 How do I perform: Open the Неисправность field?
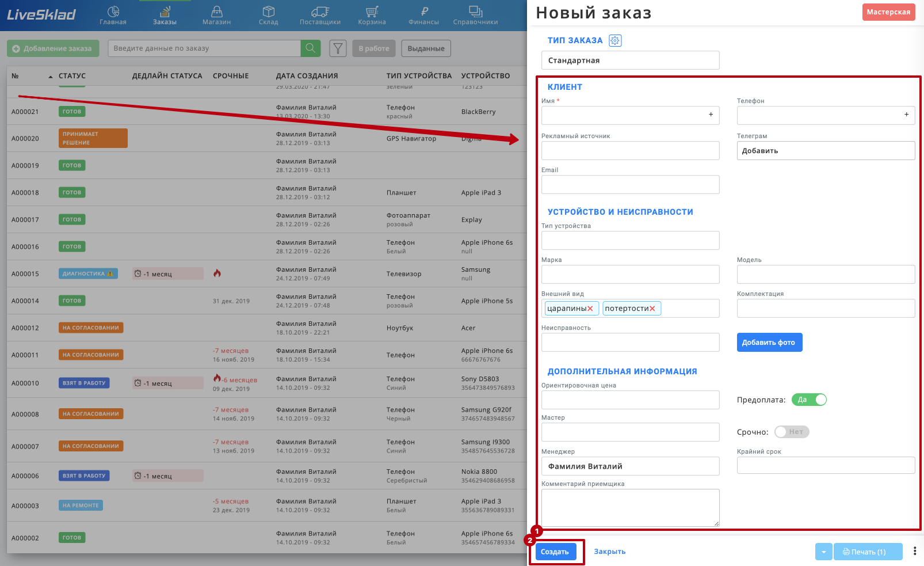(x=630, y=343)
